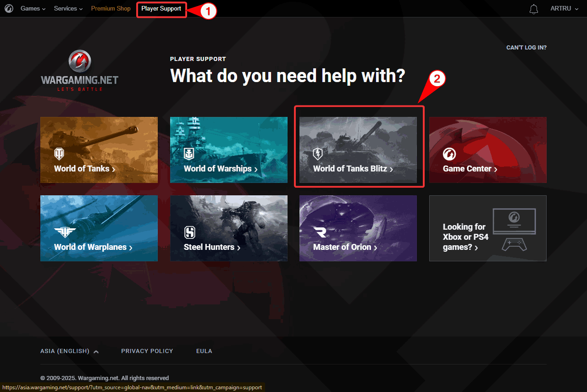
Task: Open the World of Tanks support tile
Action: tap(99, 150)
